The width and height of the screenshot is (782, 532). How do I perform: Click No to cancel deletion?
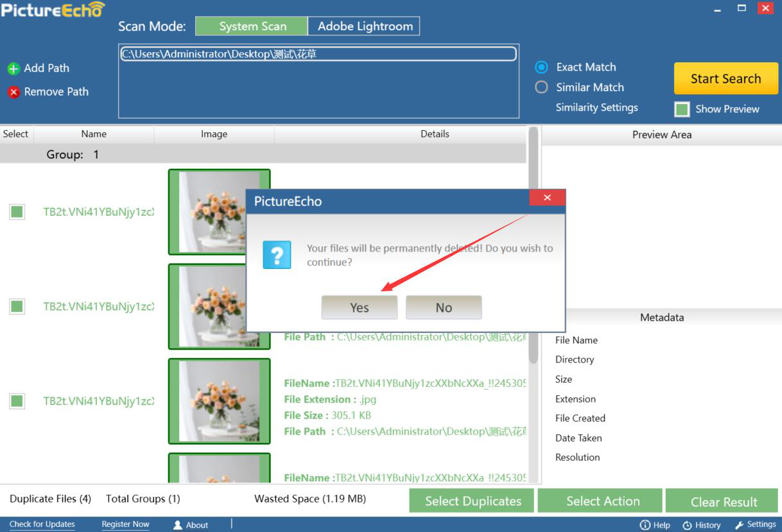coord(444,307)
